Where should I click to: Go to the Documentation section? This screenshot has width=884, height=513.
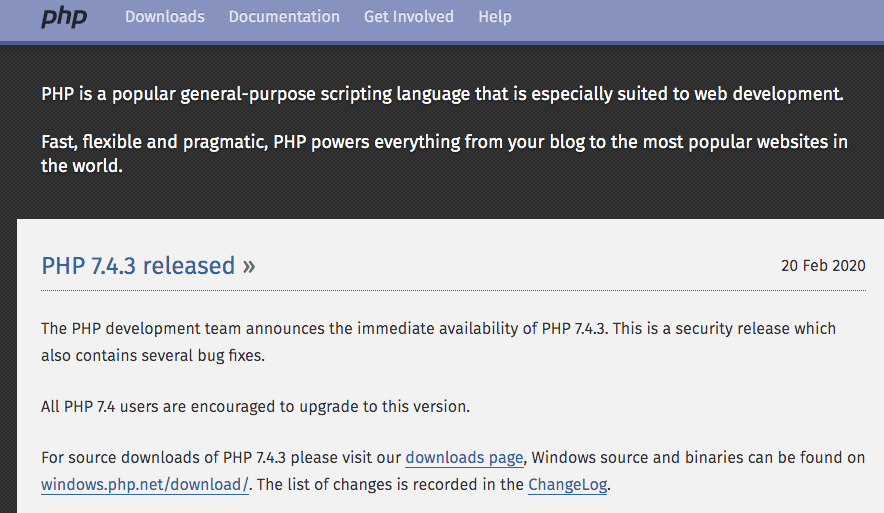(284, 17)
